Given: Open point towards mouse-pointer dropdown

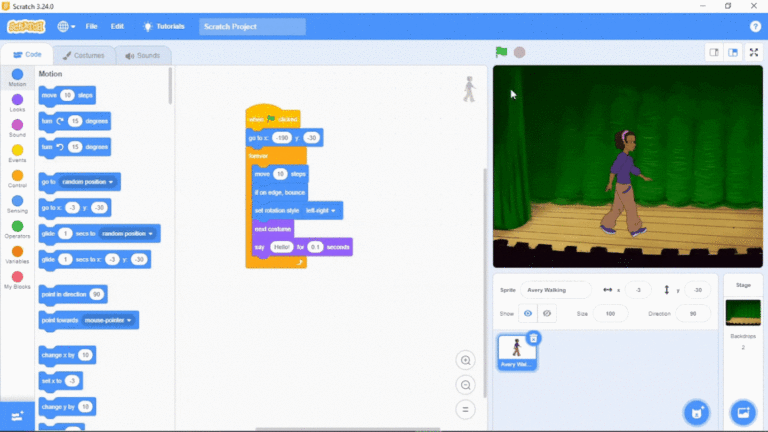Looking at the screenshot, I should pyautogui.click(x=108, y=320).
